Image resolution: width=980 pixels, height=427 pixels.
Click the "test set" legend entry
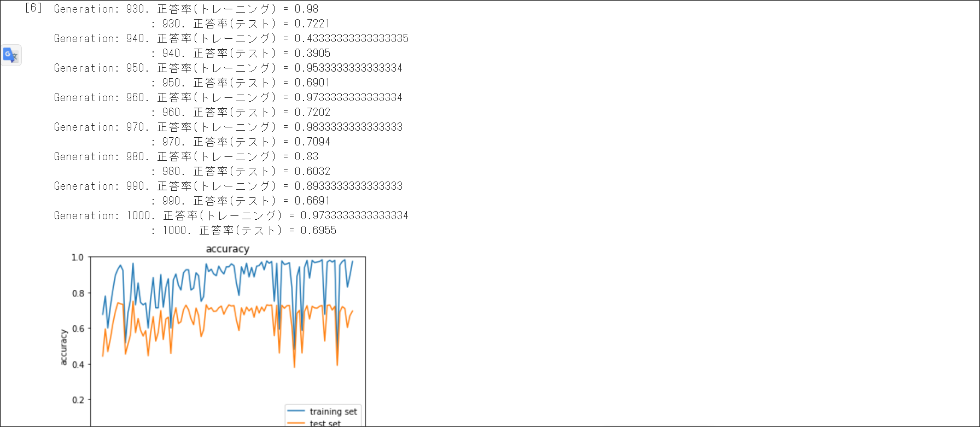coord(315,423)
